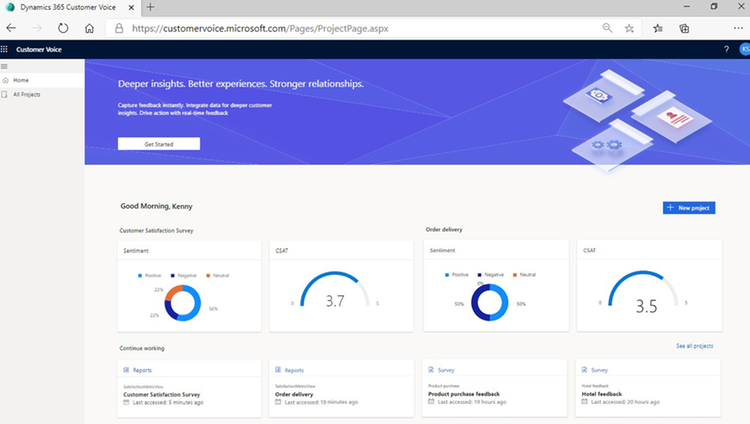The width and height of the screenshot is (750, 424).
Task: Click the zoom magnifier in address bar
Action: (607, 28)
